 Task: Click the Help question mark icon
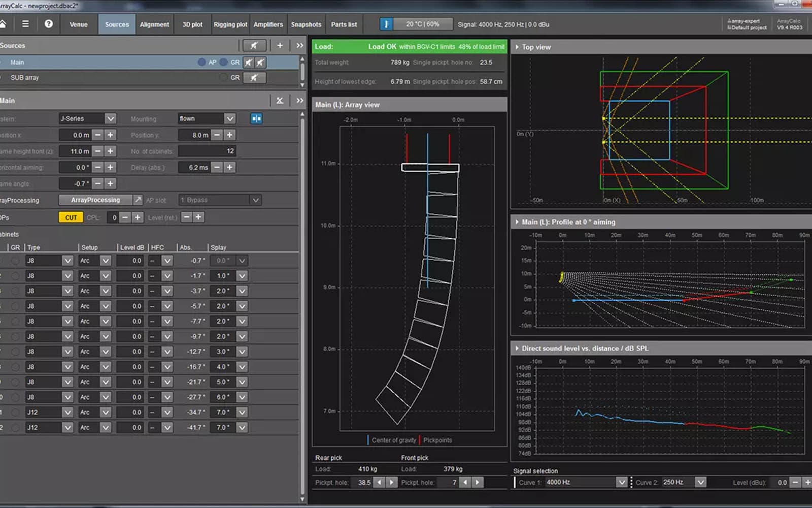tap(49, 24)
